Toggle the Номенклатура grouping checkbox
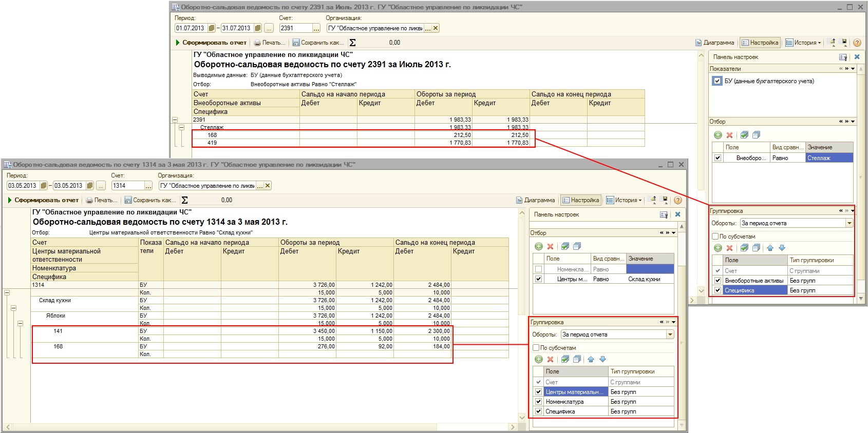This screenshot has width=868, height=433. [538, 402]
